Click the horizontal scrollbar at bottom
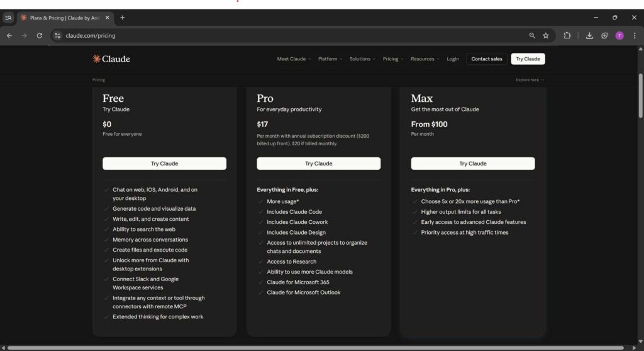The height and width of the screenshot is (351, 644). coord(316,348)
